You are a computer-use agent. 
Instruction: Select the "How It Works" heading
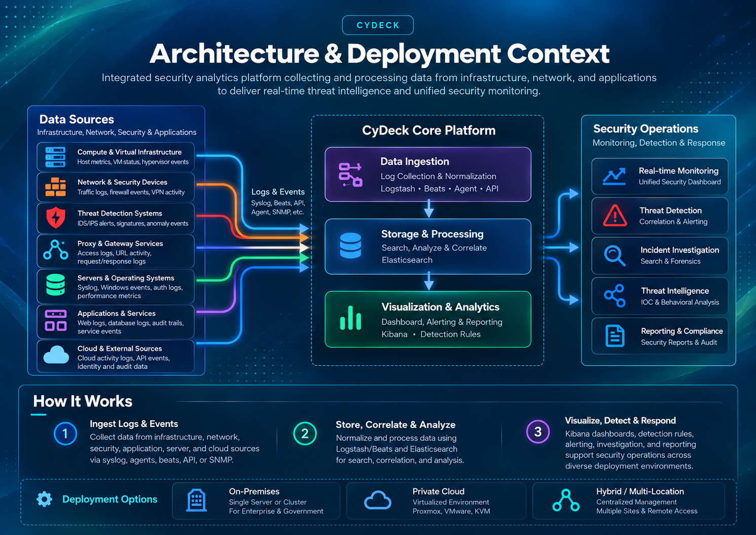click(x=83, y=402)
